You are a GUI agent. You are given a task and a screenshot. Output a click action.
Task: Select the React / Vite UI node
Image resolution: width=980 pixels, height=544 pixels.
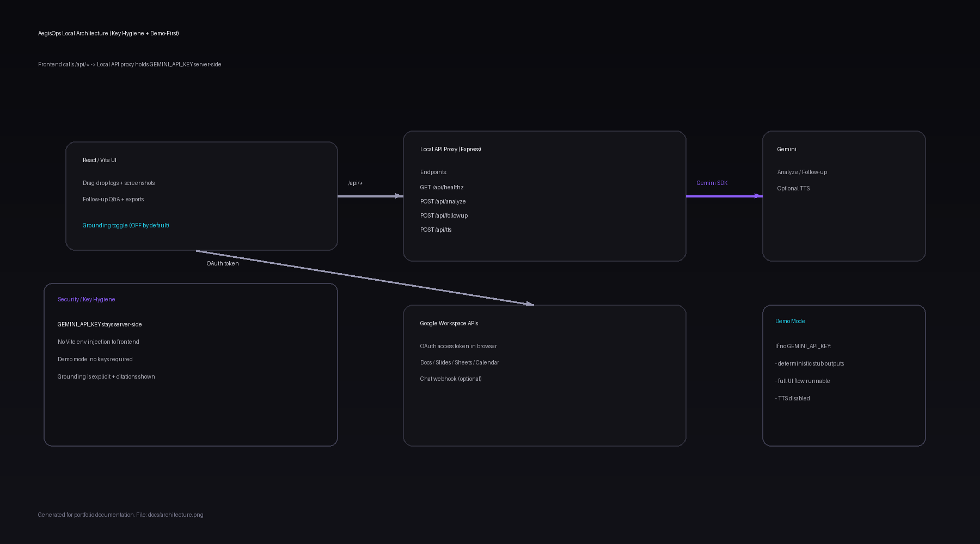(100, 160)
